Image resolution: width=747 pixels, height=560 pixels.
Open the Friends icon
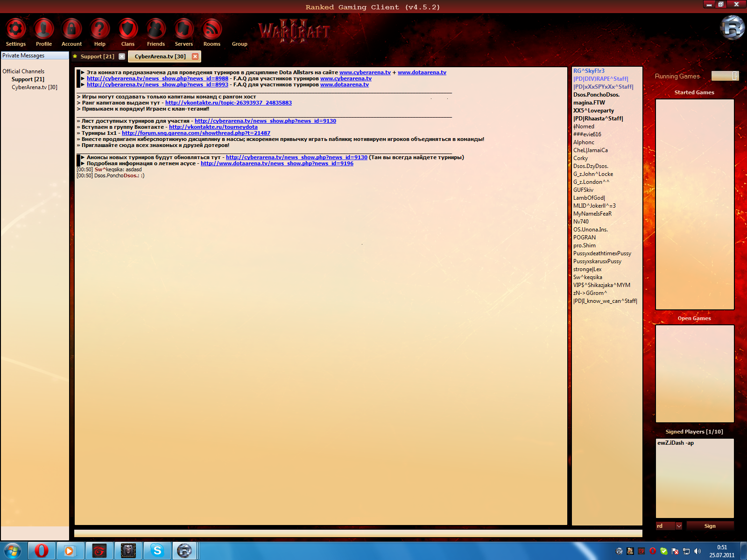(x=156, y=29)
